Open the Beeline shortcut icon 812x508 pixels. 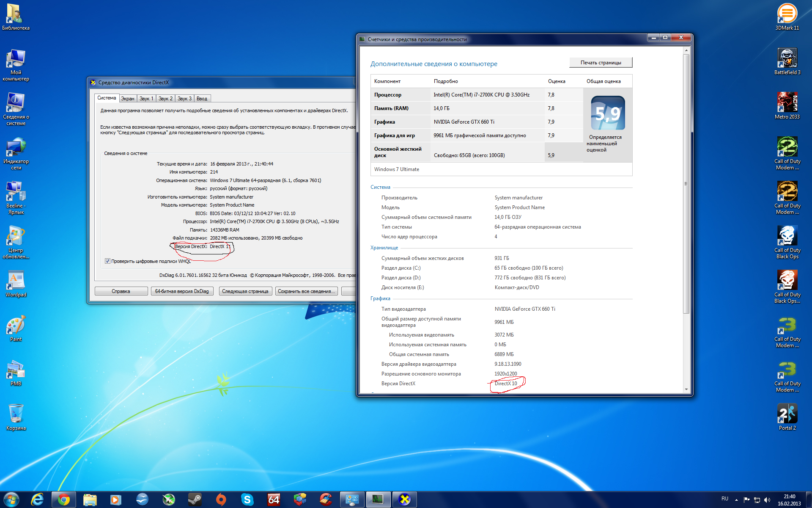(x=16, y=198)
